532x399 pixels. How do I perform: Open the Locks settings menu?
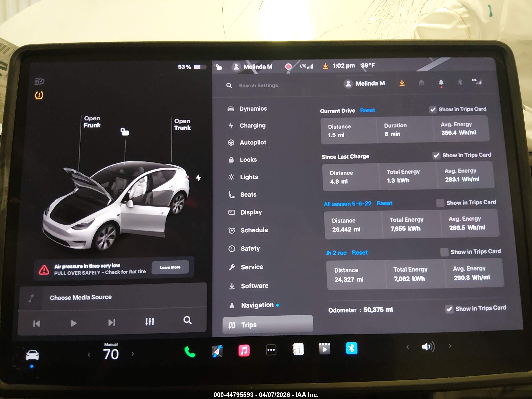(243, 160)
